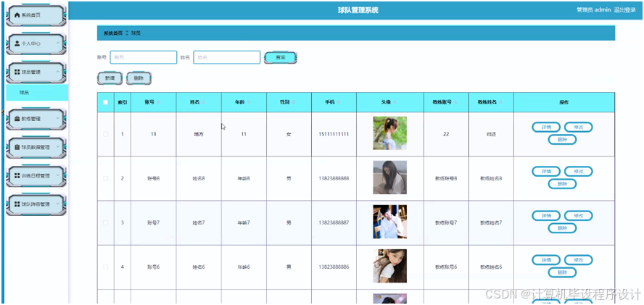Collapse the 球员管理 menu chevron

tap(58, 72)
